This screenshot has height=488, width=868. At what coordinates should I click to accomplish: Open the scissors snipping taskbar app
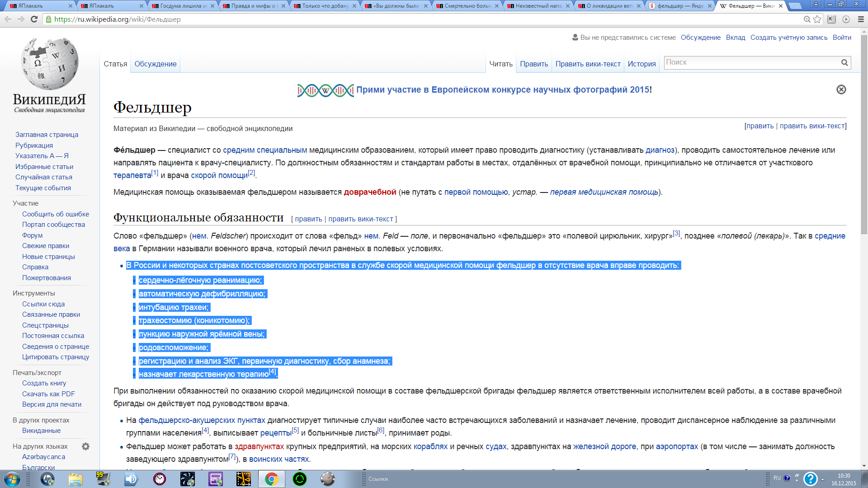coord(243,479)
